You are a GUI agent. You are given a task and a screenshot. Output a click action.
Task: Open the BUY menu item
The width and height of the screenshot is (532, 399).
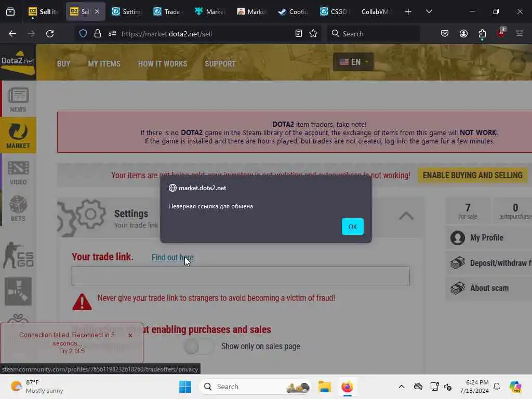[x=63, y=64]
